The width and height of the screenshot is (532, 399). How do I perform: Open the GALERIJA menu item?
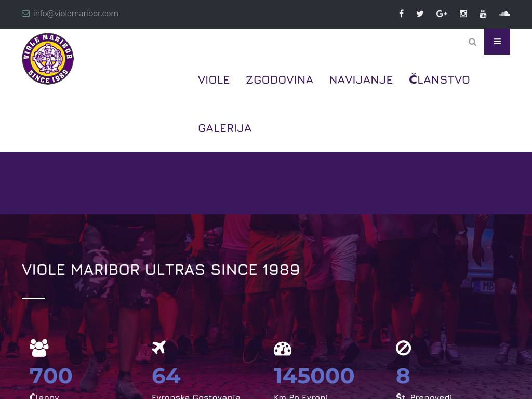click(x=224, y=128)
